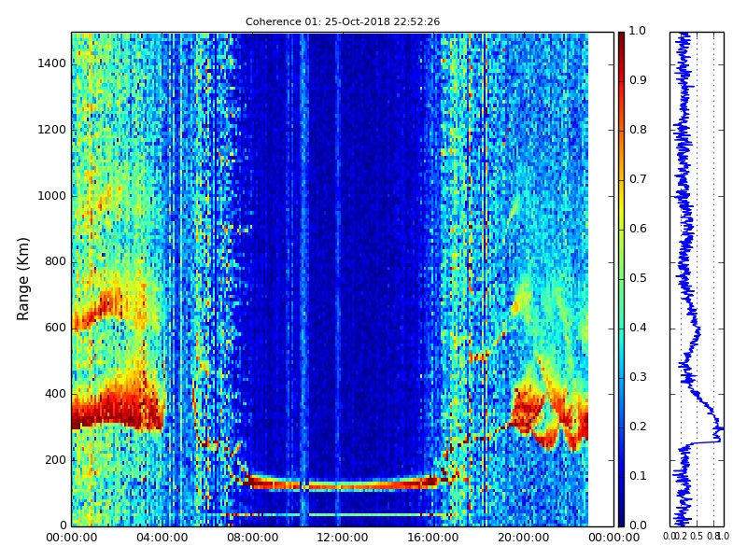Click the 20:00:00 time axis label
This screenshot has width=747, height=560.
pos(524,539)
